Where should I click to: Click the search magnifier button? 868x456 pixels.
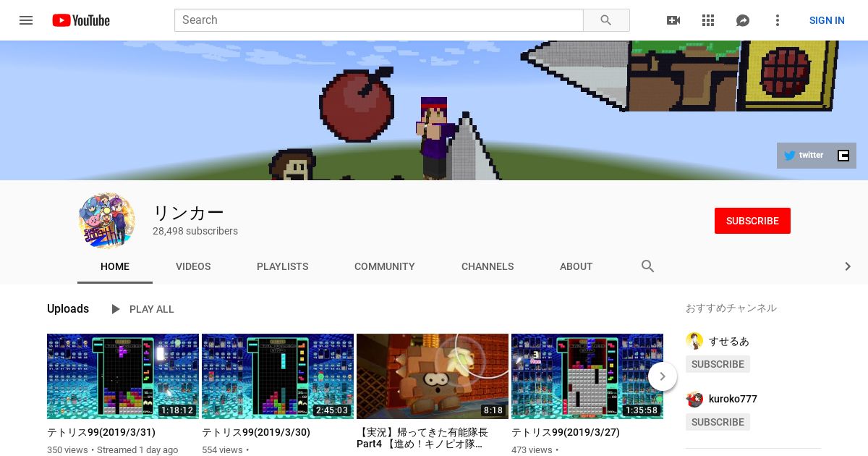point(606,20)
